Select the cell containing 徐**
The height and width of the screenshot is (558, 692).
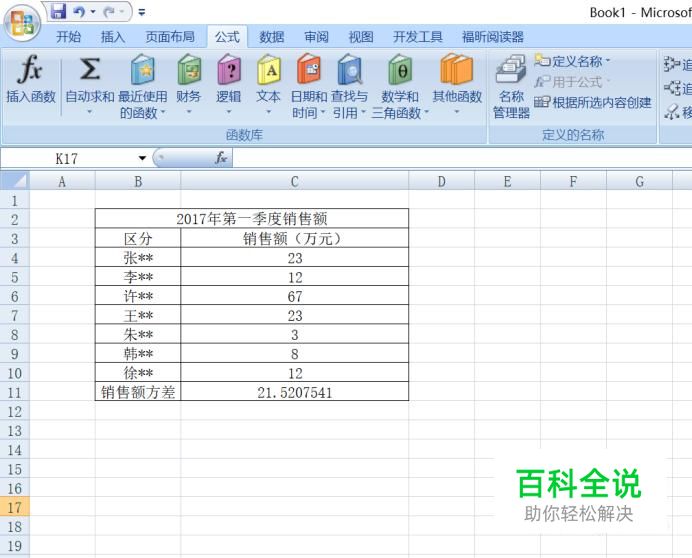coord(138,373)
